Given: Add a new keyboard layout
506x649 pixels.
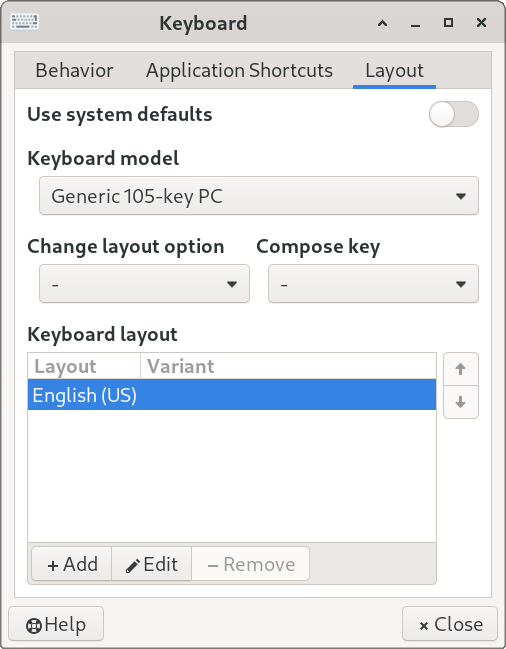Looking at the screenshot, I should (x=72, y=564).
